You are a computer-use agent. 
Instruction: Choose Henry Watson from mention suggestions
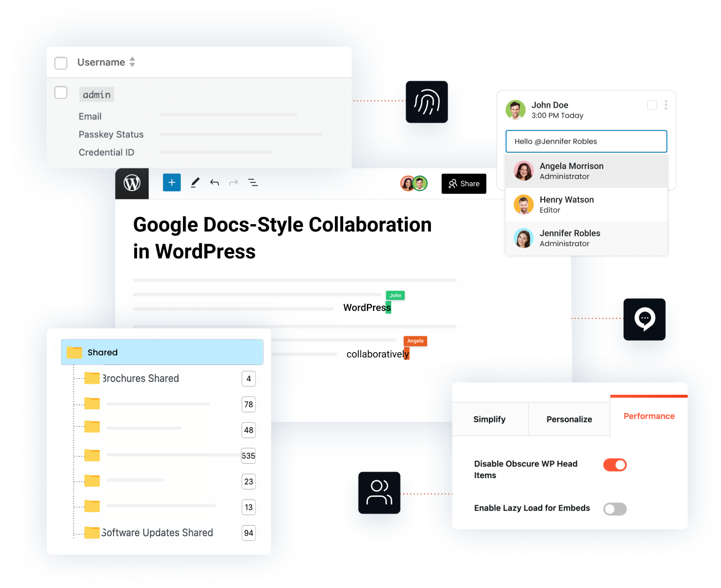point(586,205)
